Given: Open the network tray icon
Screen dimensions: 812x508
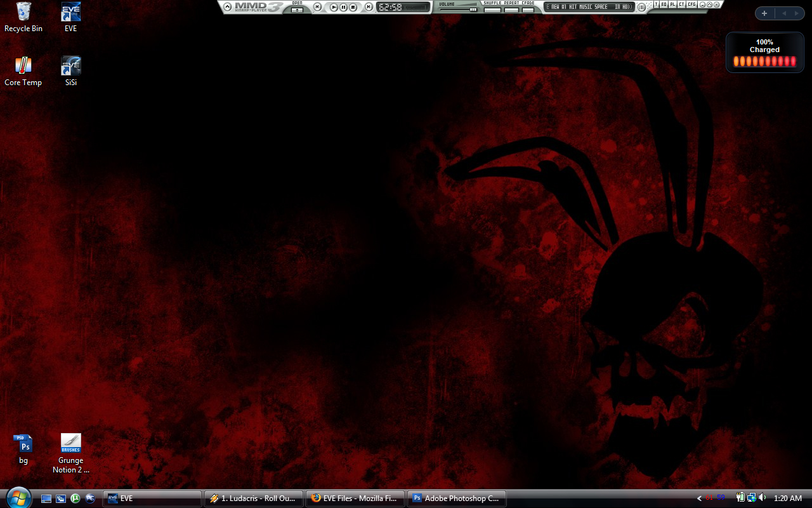Looking at the screenshot, I should (751, 498).
